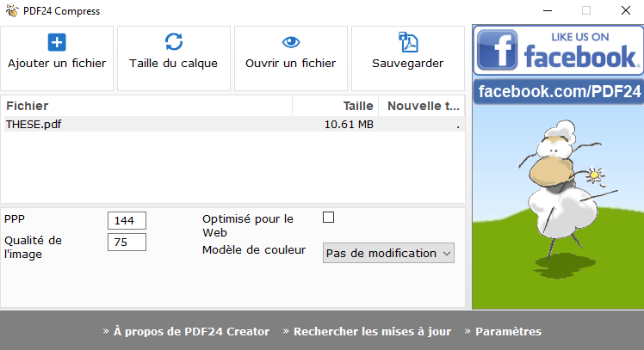Click the Optimisé pour le Web label
Viewport: 644px width, 350px height.
pos(248,225)
